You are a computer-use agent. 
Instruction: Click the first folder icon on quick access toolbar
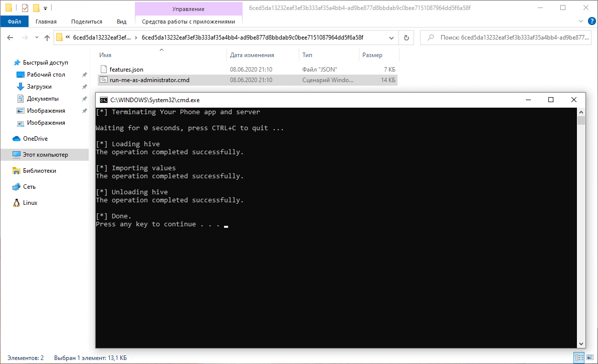9,8
